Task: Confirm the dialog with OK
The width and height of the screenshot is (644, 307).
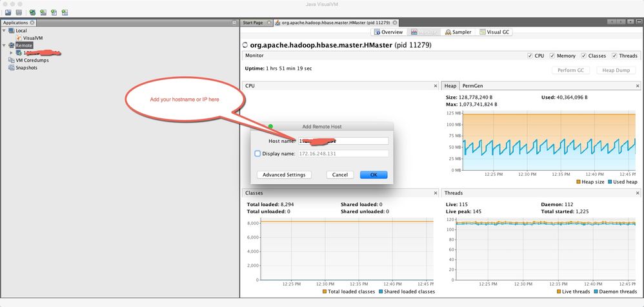Action: pos(374,175)
